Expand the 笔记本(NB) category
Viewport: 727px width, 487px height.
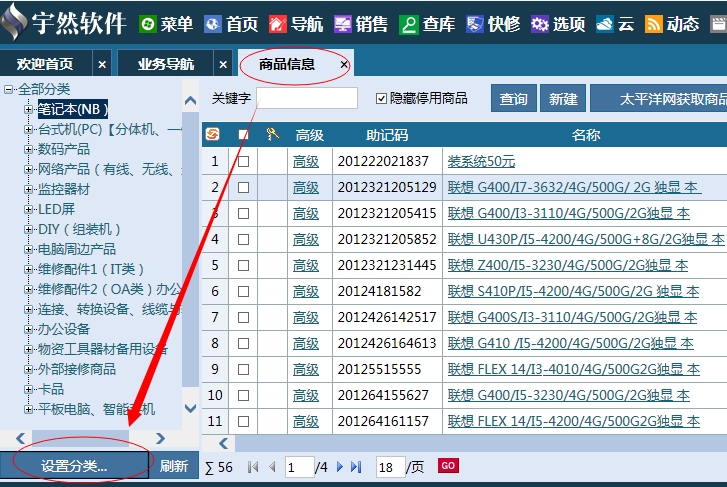28,109
